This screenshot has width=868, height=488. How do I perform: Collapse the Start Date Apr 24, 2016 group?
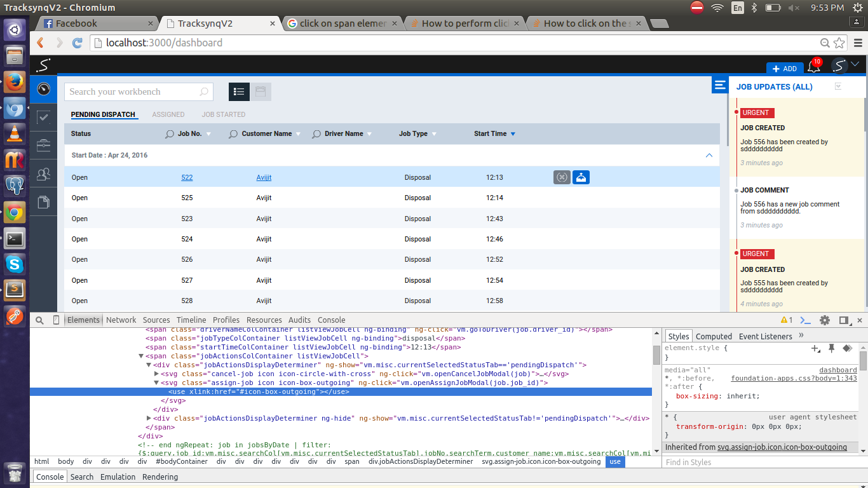[x=709, y=155]
